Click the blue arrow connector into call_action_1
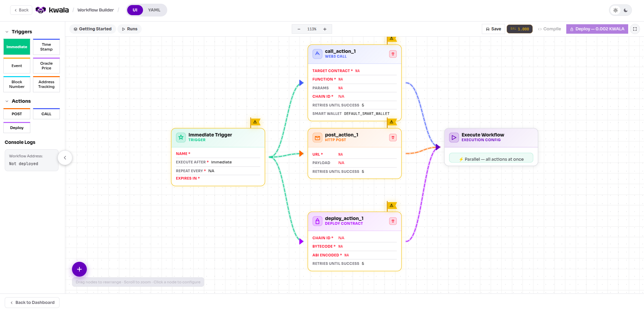Image resolution: width=644 pixels, height=311 pixels. pos(301,83)
